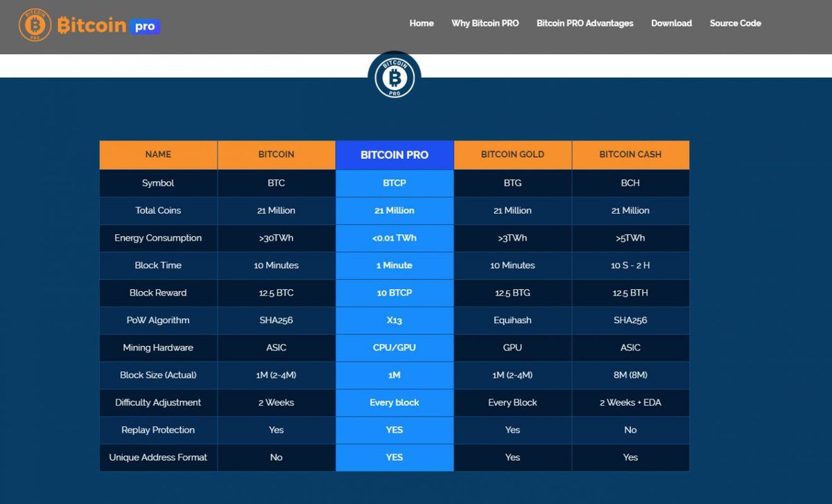Screen dimensions: 832x504
Task: Click the NAME column header
Action: 158,155
